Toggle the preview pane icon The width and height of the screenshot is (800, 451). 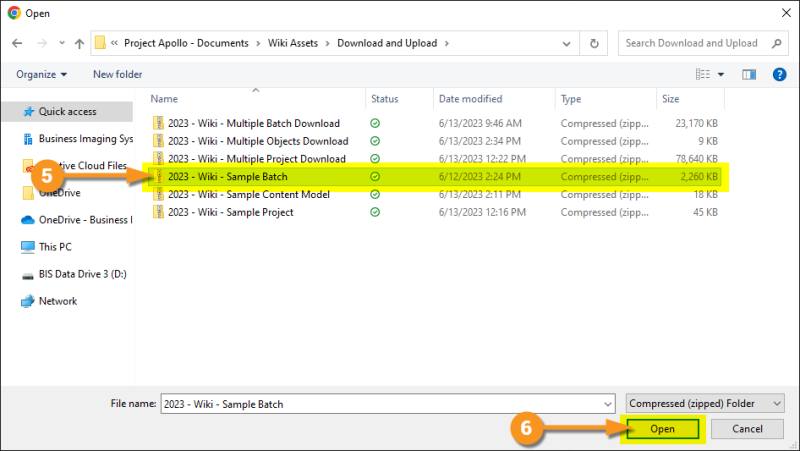coord(748,74)
